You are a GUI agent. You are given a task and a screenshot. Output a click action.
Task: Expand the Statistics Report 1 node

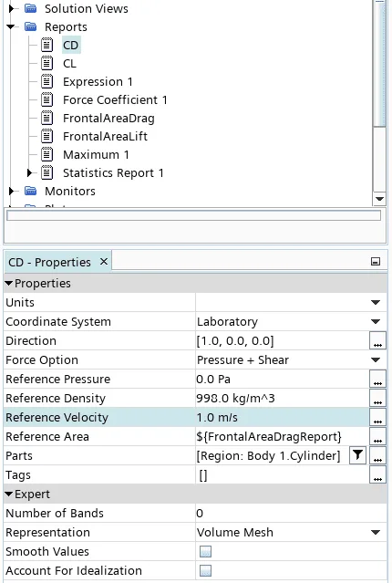(x=30, y=172)
